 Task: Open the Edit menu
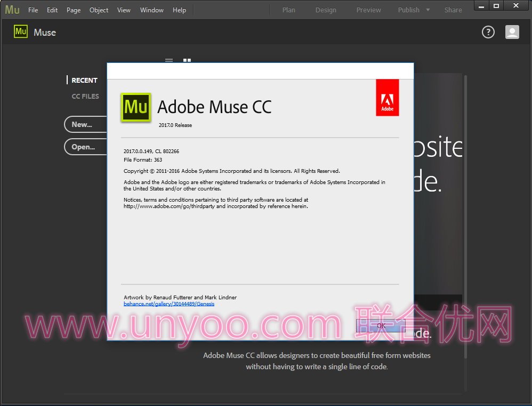(52, 10)
